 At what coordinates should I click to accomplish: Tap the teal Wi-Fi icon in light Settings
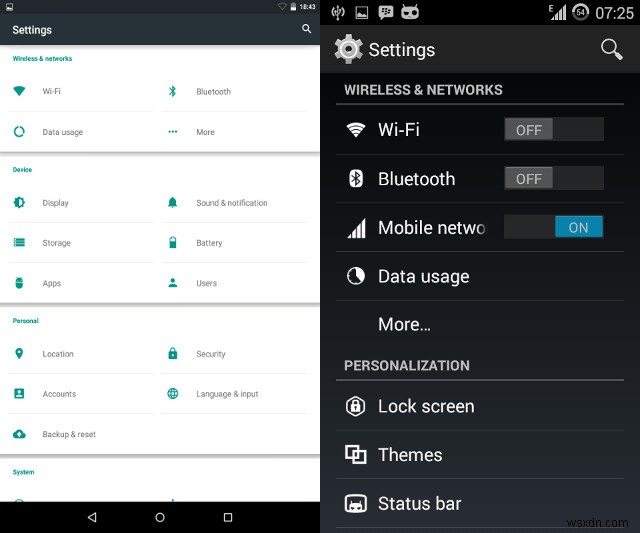(19, 91)
